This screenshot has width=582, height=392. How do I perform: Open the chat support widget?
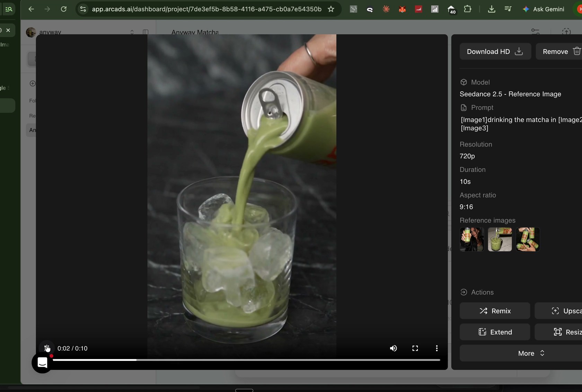coord(42,363)
